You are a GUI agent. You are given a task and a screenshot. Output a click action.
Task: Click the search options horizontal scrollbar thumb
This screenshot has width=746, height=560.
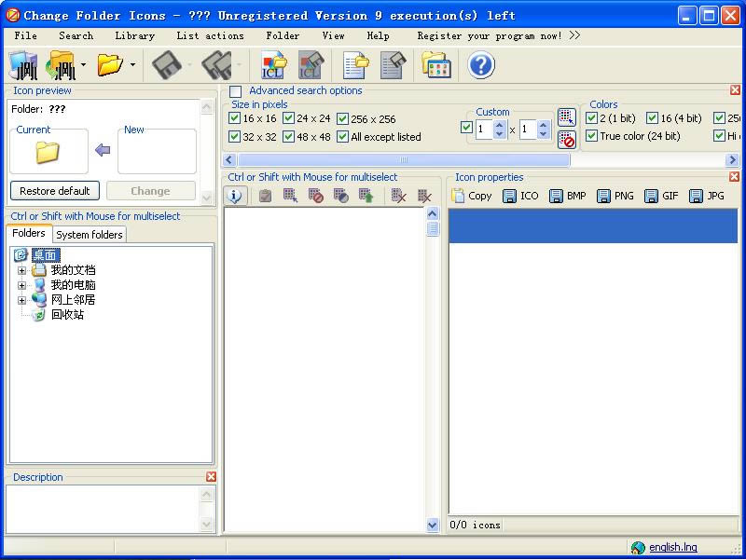coord(404,159)
